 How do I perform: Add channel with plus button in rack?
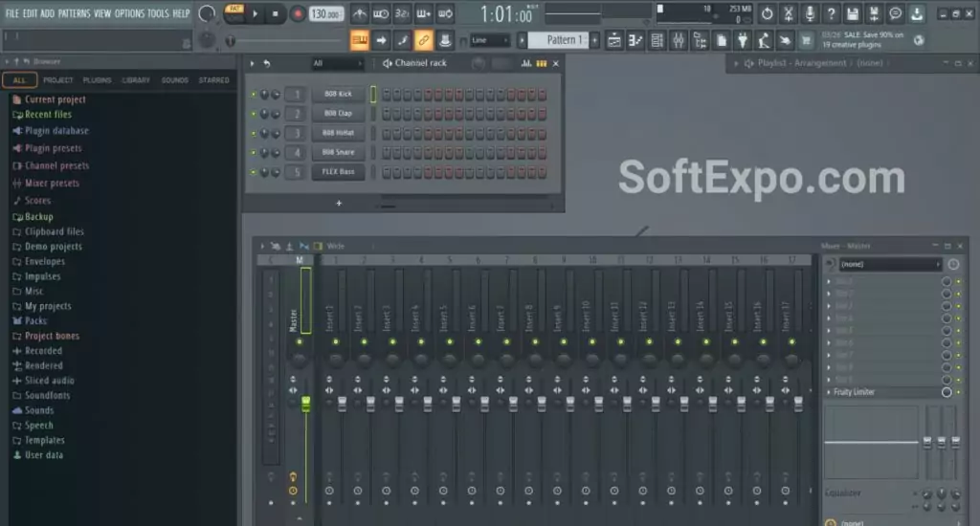tap(339, 203)
